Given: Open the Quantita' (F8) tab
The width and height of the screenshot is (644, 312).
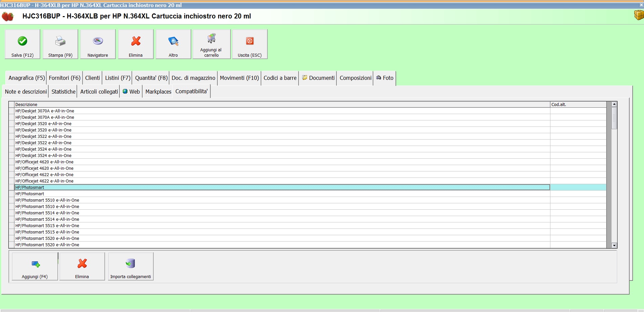Looking at the screenshot, I should coord(151,78).
